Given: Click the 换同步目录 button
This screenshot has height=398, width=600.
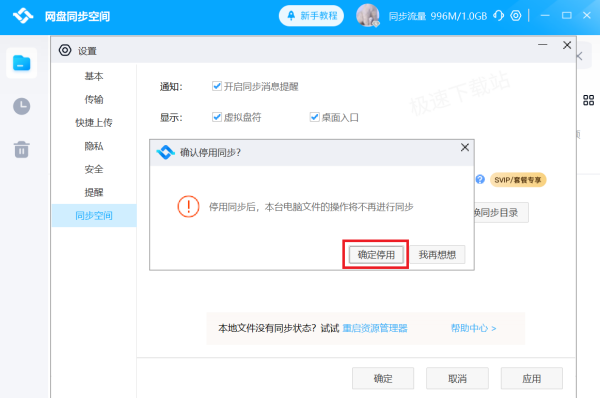Looking at the screenshot, I should [x=501, y=212].
